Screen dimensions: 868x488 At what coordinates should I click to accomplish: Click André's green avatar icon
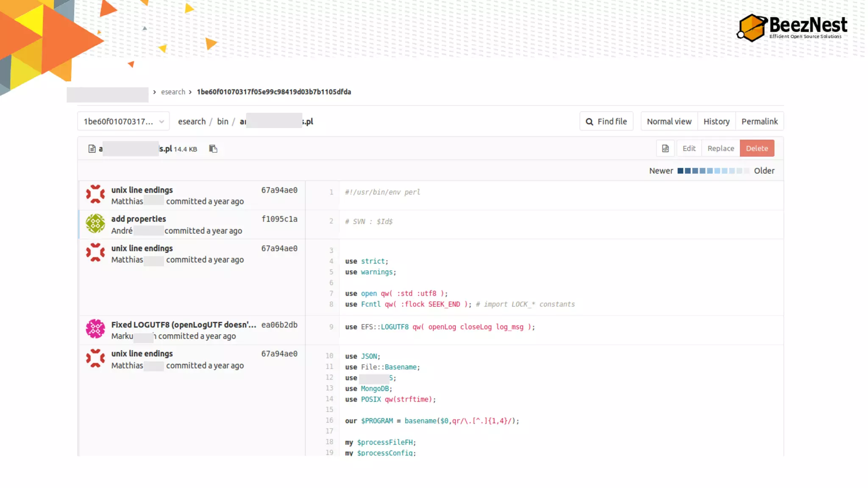95,224
